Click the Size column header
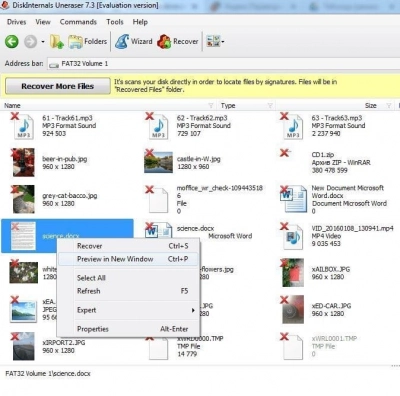 pos(371,106)
